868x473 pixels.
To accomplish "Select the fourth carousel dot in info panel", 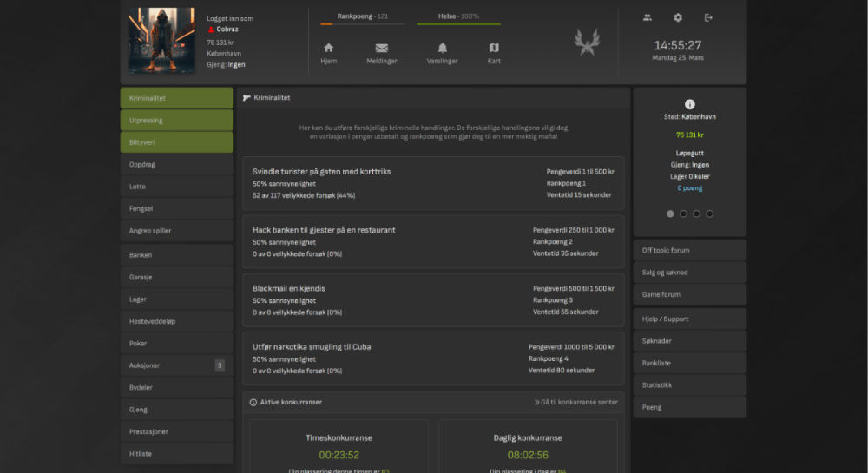I will point(709,214).
